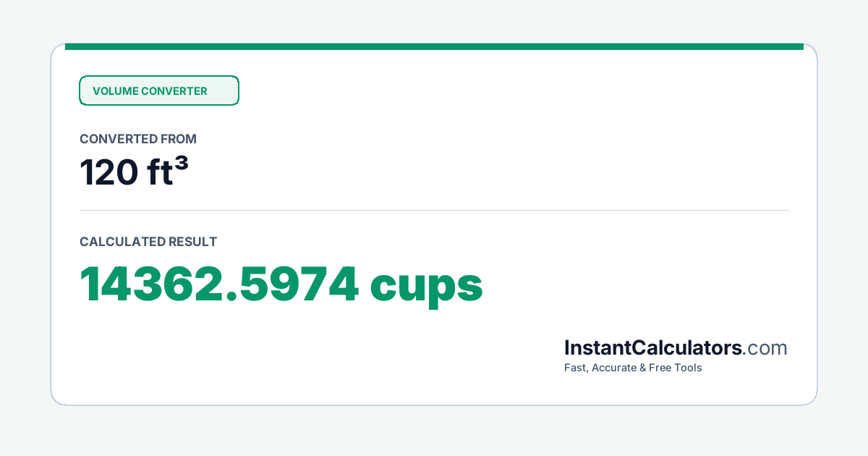Image resolution: width=868 pixels, height=456 pixels.
Task: Click the .com part of logo
Action: click(x=765, y=348)
